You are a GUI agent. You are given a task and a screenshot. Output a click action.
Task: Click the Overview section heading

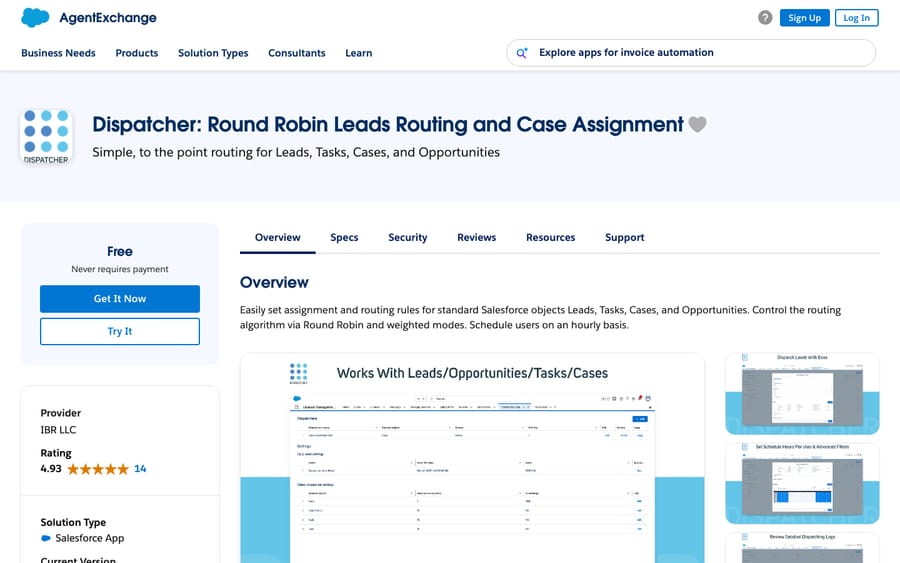pos(274,282)
